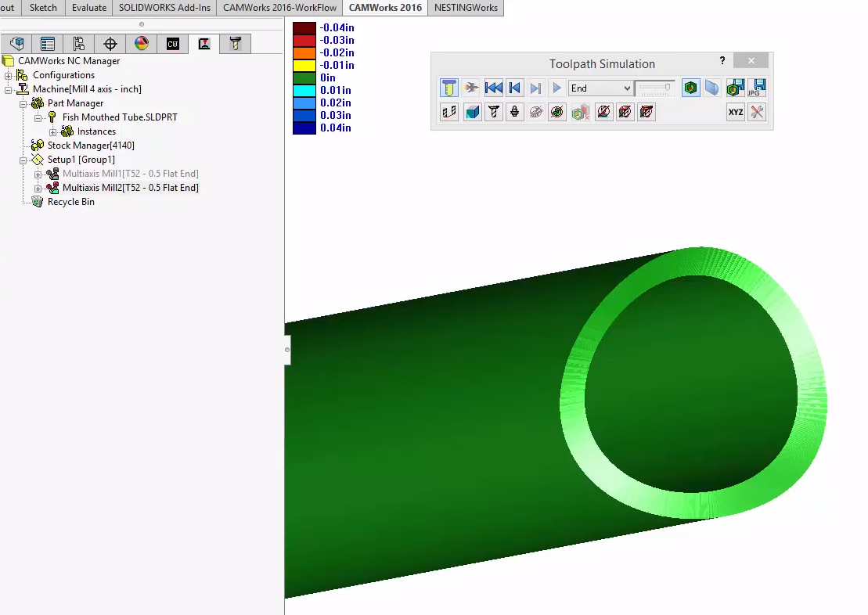The height and width of the screenshot is (615, 868).
Task: Rewind simulation to the start
Action: tap(494, 88)
